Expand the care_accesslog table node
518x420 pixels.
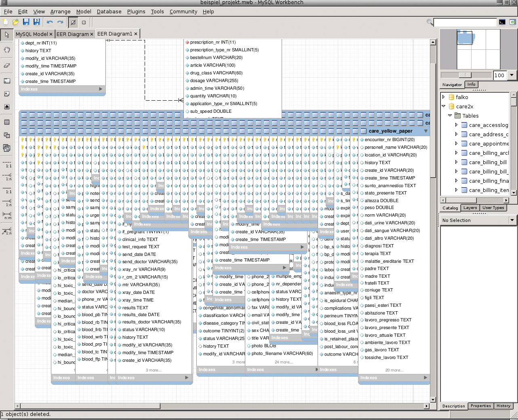[457, 125]
